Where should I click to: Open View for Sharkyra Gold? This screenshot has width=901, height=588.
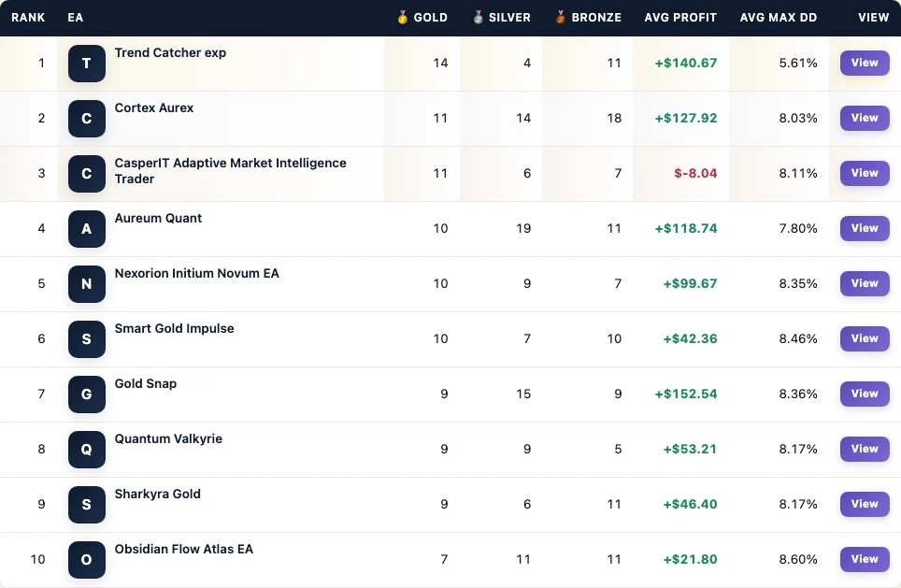click(865, 504)
